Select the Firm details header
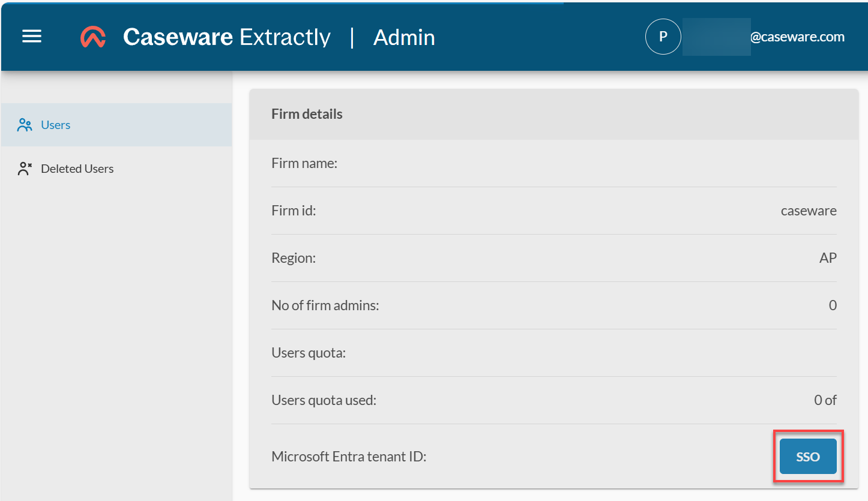Screen dimensions: 868x501 (307, 113)
